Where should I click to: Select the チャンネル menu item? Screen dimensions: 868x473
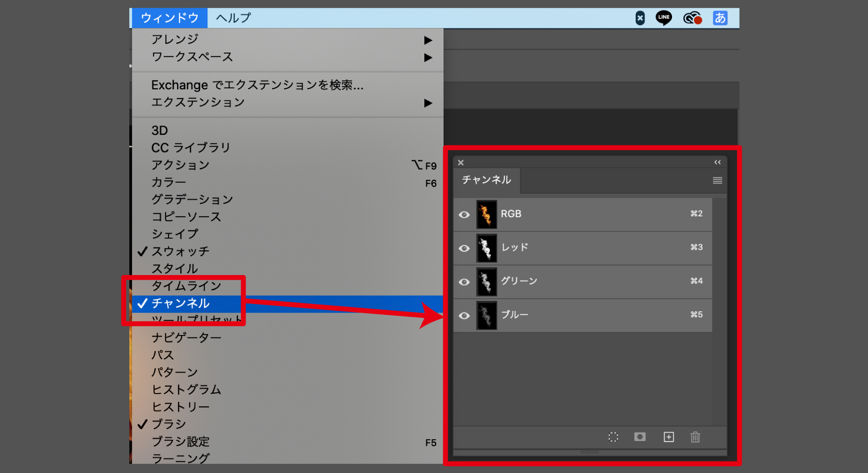[181, 303]
